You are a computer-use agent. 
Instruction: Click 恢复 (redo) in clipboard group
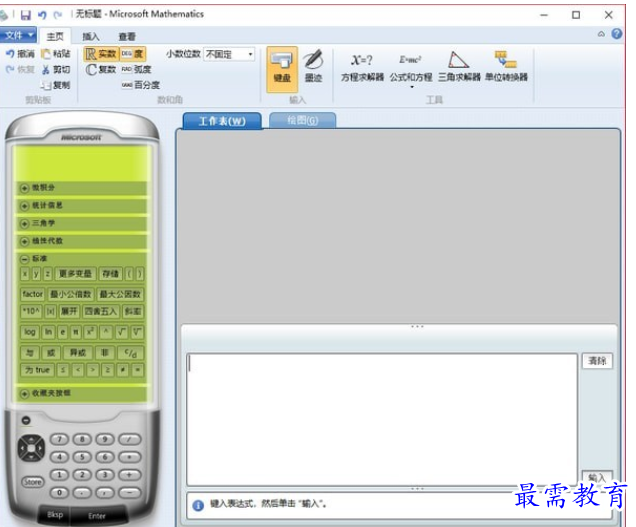[20, 69]
